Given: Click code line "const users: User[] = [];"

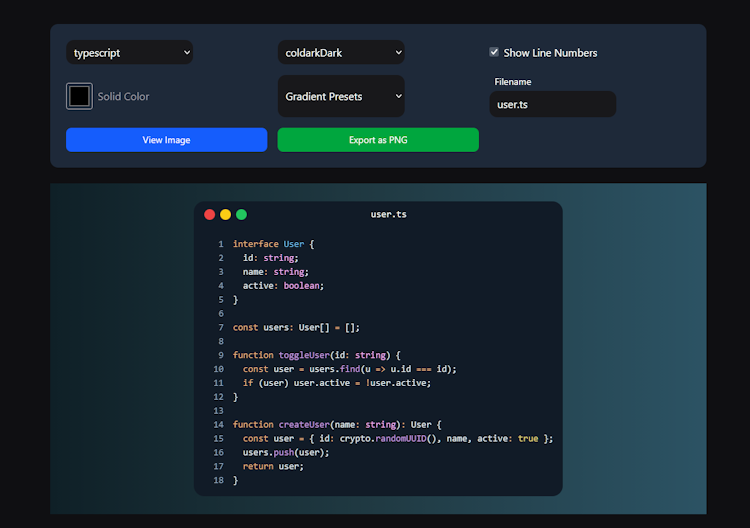Looking at the screenshot, I should pos(296,327).
